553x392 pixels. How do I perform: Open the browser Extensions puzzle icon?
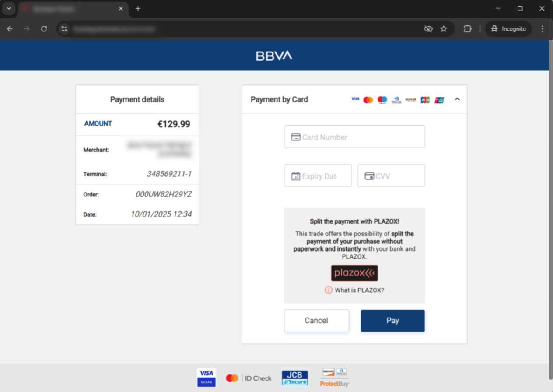click(467, 29)
